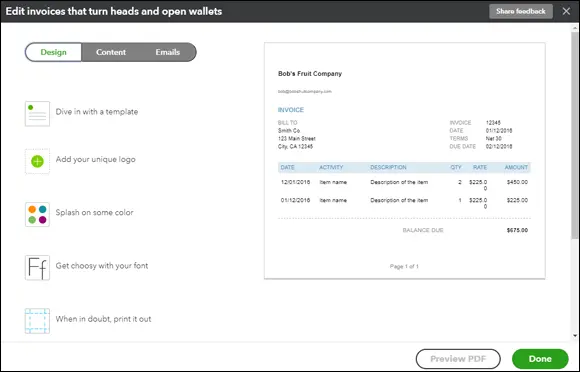Select 'Add your unique logo' text
The image size is (580, 372).
point(95,159)
